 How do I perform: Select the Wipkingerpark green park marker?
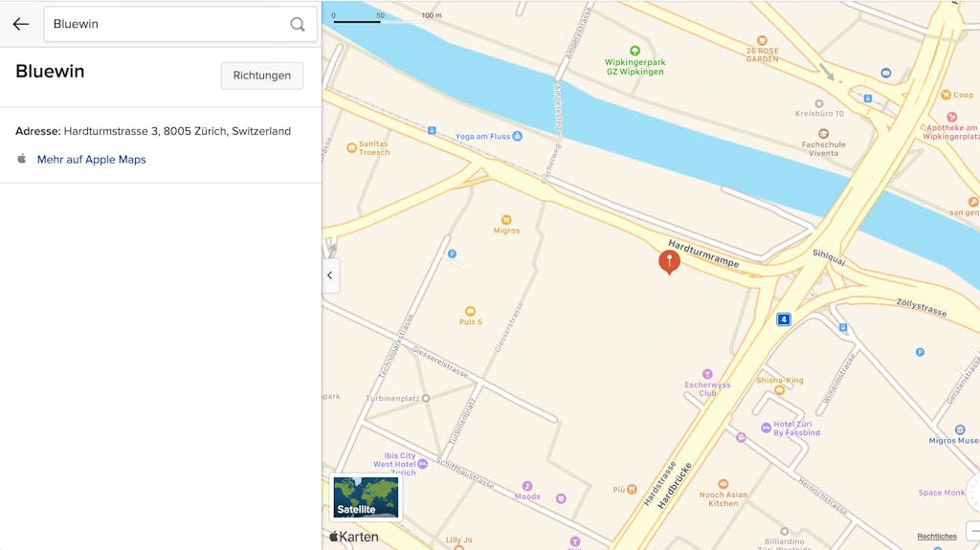click(635, 51)
